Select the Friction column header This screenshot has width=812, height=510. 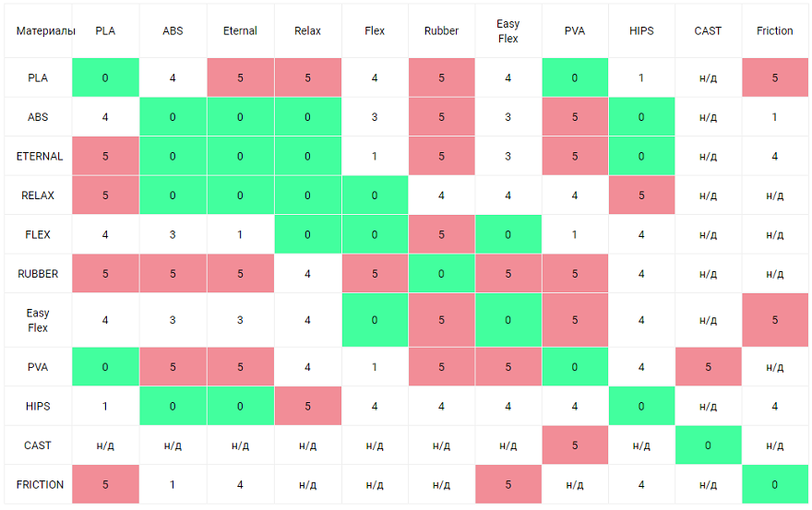pos(774,31)
